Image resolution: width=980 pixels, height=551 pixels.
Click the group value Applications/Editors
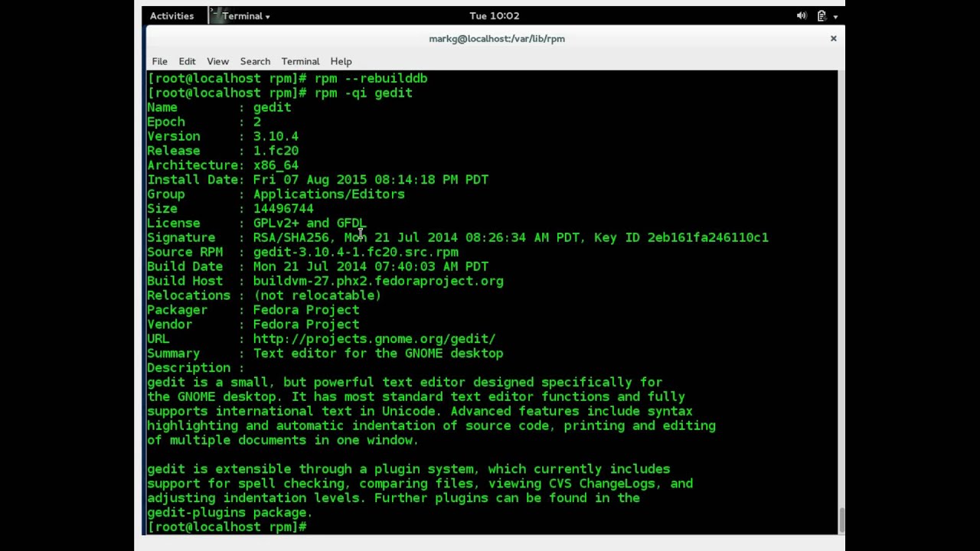[328, 194]
